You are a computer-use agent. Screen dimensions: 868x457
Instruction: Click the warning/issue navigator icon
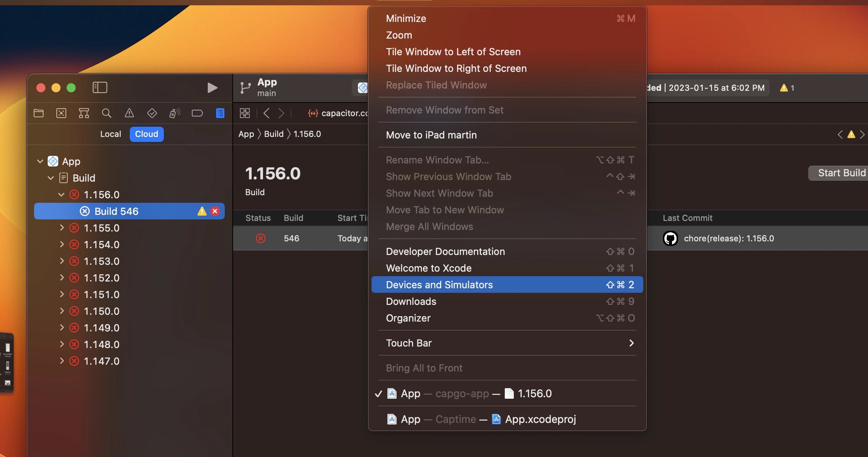click(129, 113)
